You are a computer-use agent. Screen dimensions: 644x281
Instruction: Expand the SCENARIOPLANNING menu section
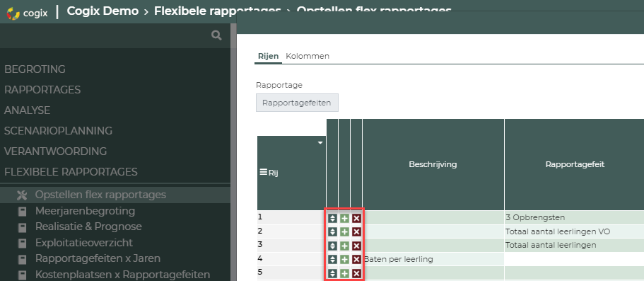point(59,131)
